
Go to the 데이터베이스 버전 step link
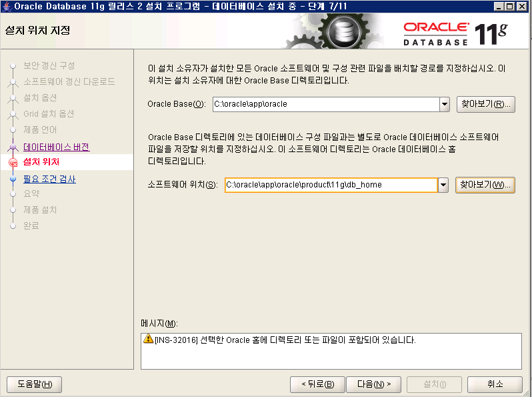56,147
